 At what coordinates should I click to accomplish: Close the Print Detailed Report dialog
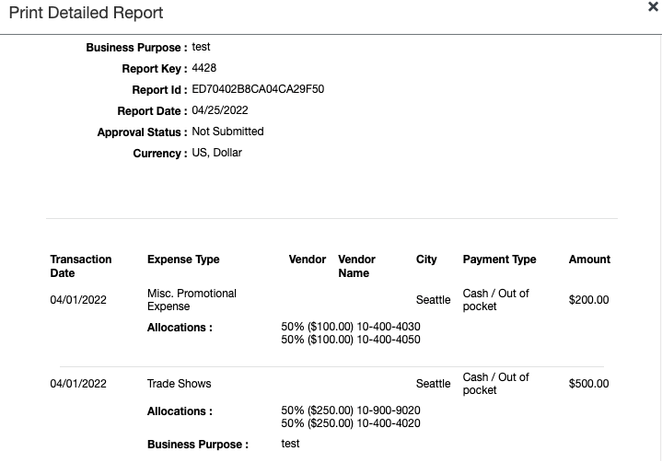point(653,7)
